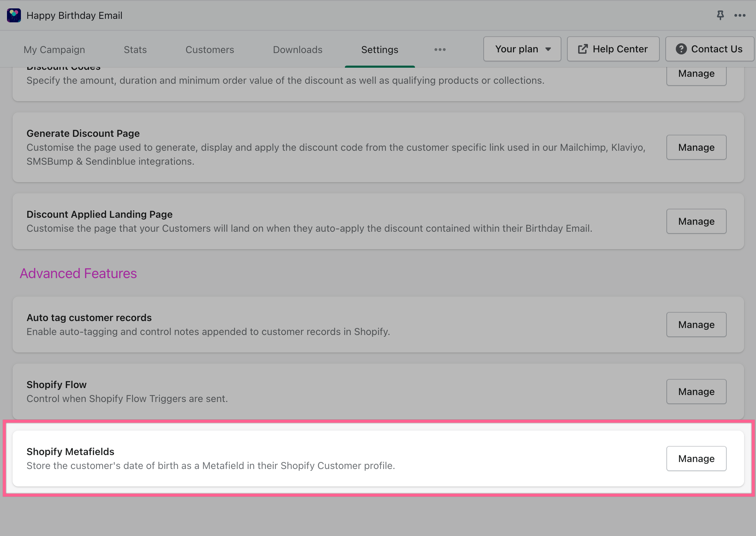Go to the Customers tab
This screenshot has height=536, width=756.
[210, 50]
